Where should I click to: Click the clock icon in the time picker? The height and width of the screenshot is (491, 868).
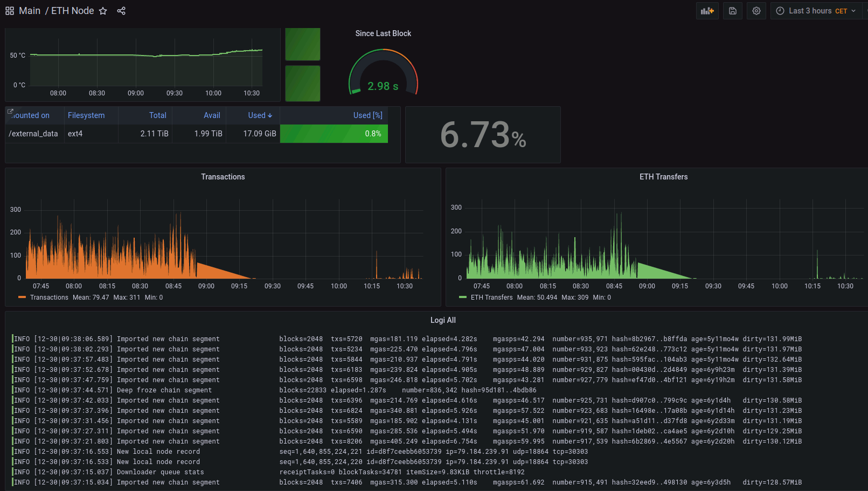click(x=780, y=10)
